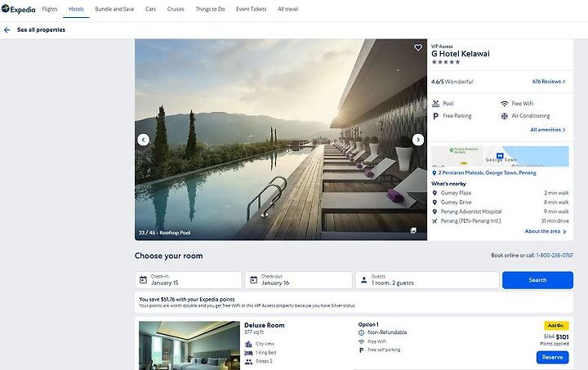This screenshot has width=588, height=370.
Task: Click the pin icon beside Gurney Drive
Action: click(434, 203)
